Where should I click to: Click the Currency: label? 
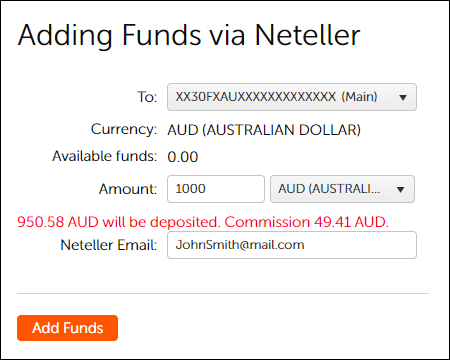[x=124, y=129]
